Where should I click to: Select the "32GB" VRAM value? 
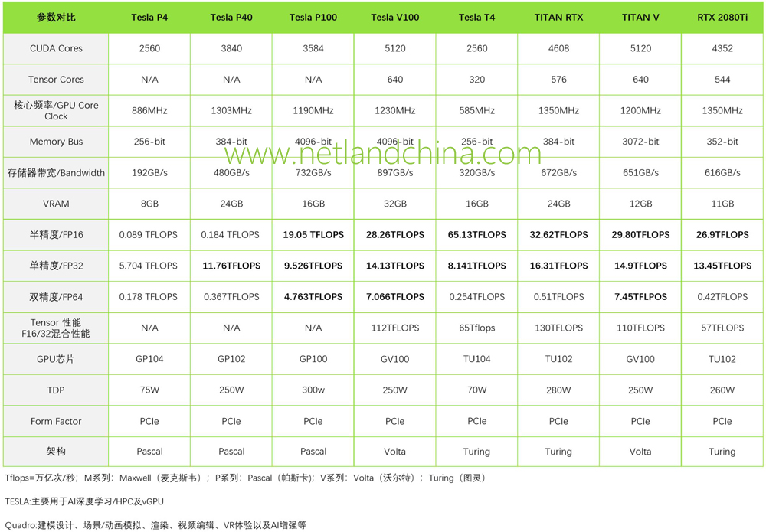[x=394, y=204]
